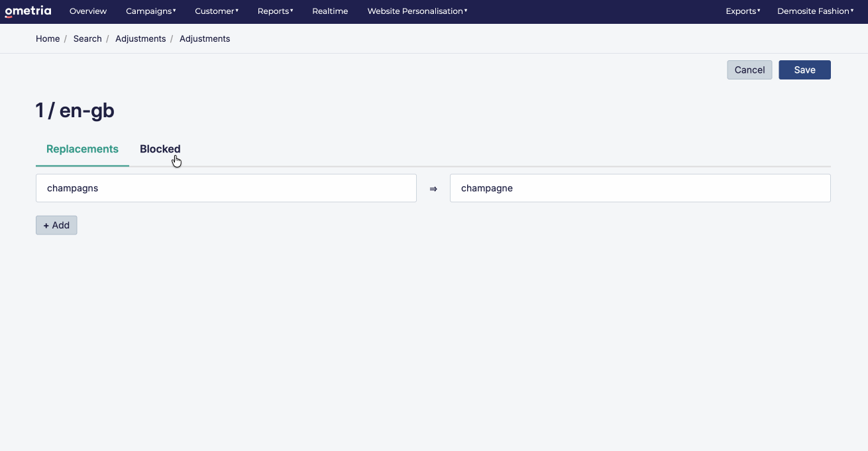Viewport: 868px width, 451px height.
Task: Go to Search breadcrumb
Action: pyautogui.click(x=87, y=38)
